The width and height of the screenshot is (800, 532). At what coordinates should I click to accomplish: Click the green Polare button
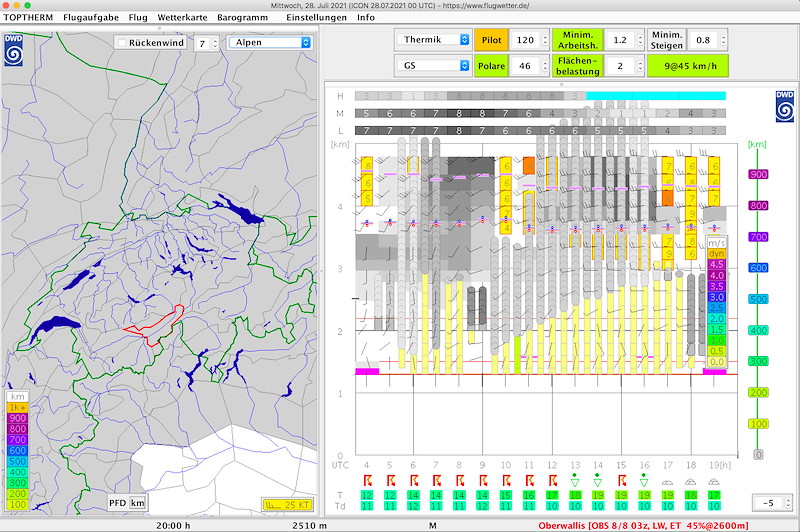click(x=491, y=66)
